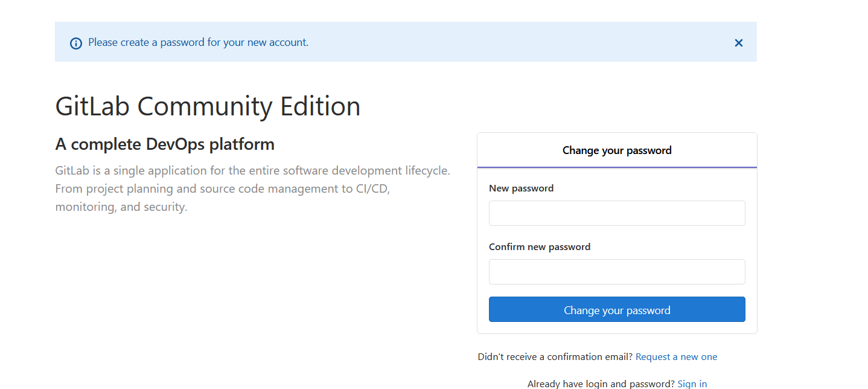Viewport: 868px width, 389px height.
Task: Follow the 'Sign in' link
Action: (x=692, y=384)
